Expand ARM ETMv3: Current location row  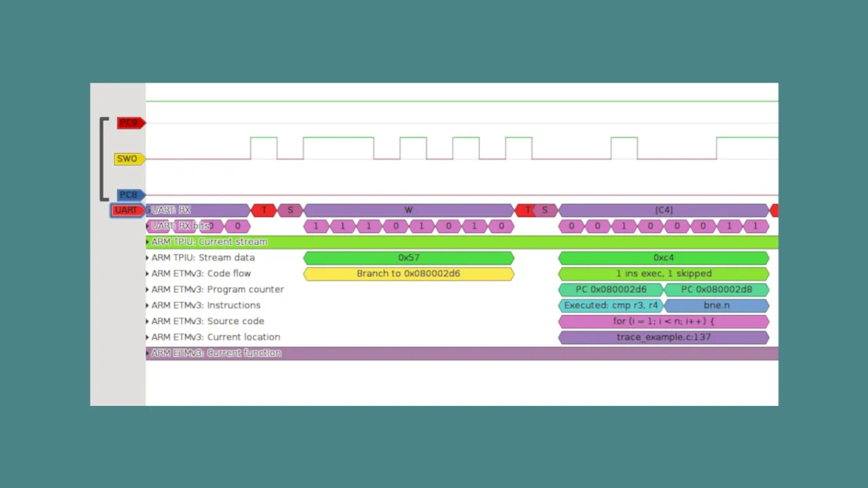(148, 337)
